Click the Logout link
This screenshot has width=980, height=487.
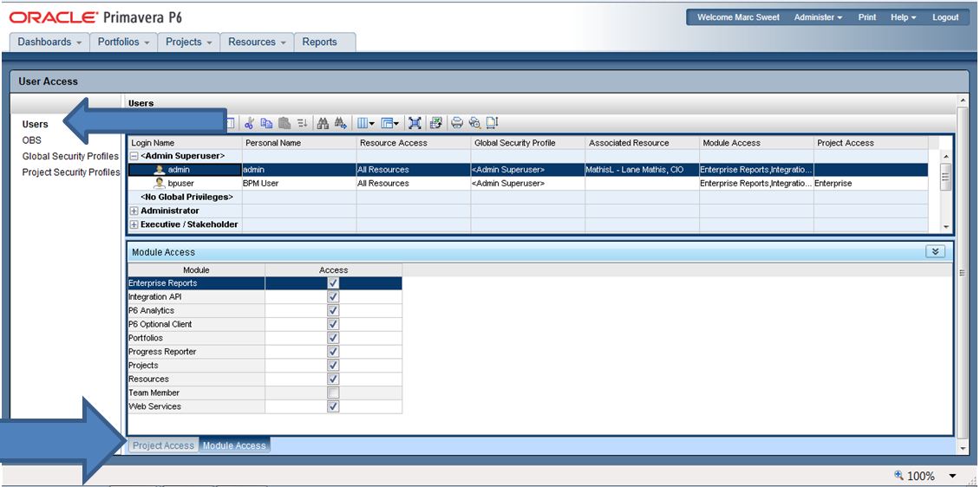(945, 17)
